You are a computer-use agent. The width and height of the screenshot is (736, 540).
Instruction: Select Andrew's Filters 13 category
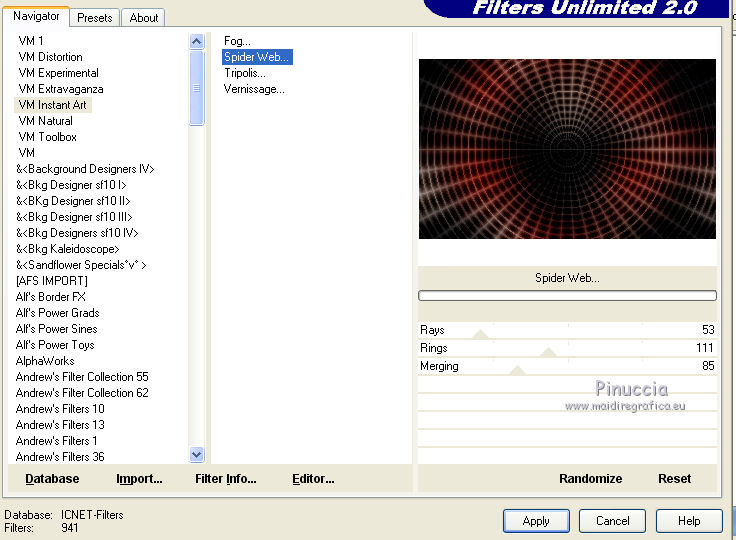pos(60,424)
